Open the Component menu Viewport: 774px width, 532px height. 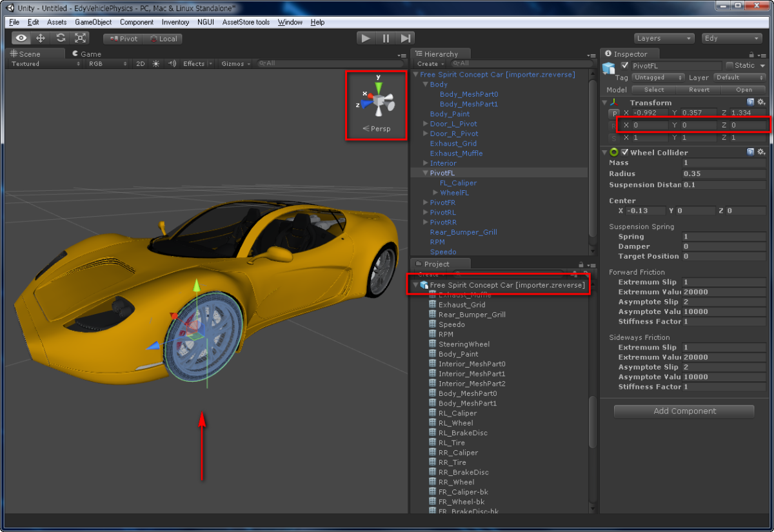coord(137,22)
